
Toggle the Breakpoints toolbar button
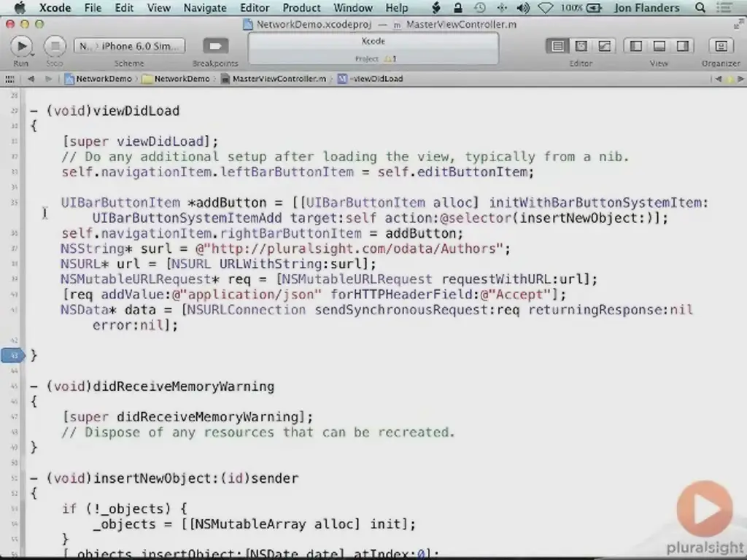(x=216, y=46)
